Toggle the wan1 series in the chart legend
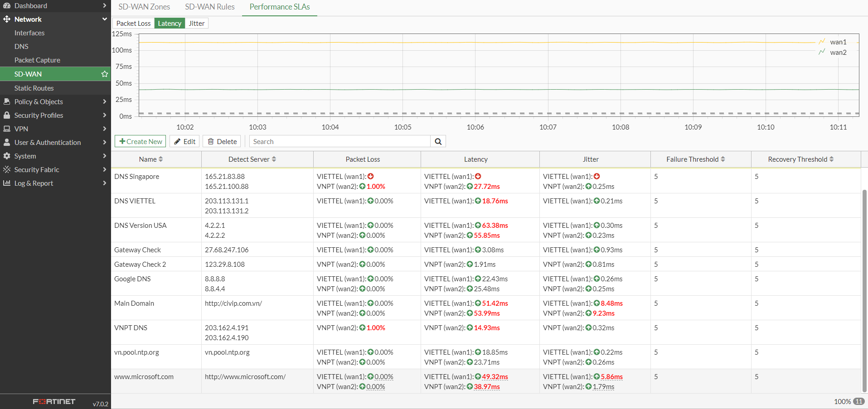The image size is (868, 409). (x=833, y=42)
